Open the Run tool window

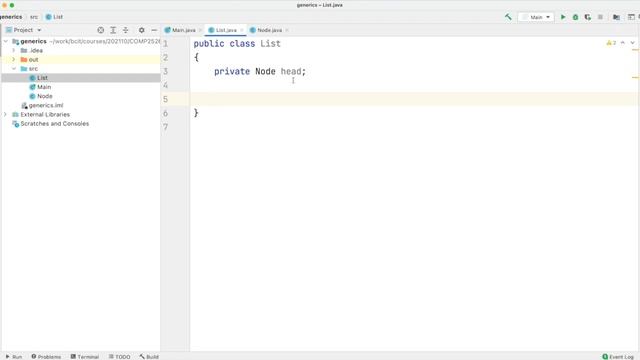pyautogui.click(x=14, y=356)
